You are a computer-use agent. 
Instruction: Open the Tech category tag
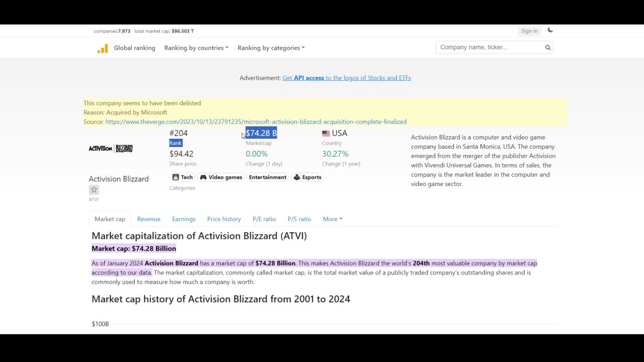point(183,177)
